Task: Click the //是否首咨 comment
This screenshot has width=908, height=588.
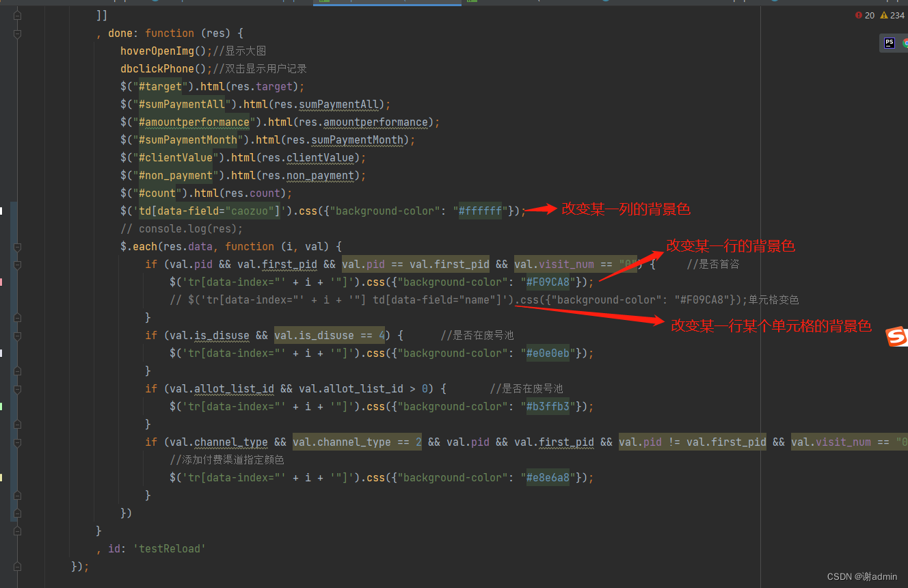Action: coord(713,264)
